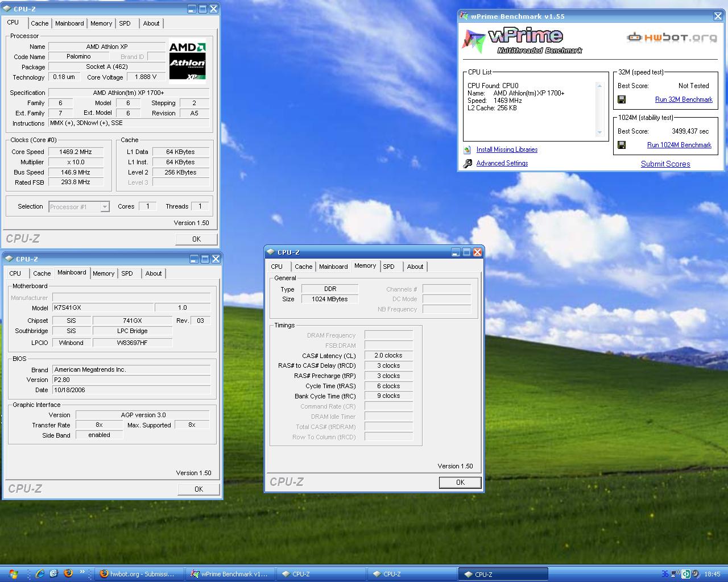Viewport: 728px width, 582px height.
Task: Click the Core Voltage 1.888 V value
Action: tap(146, 77)
